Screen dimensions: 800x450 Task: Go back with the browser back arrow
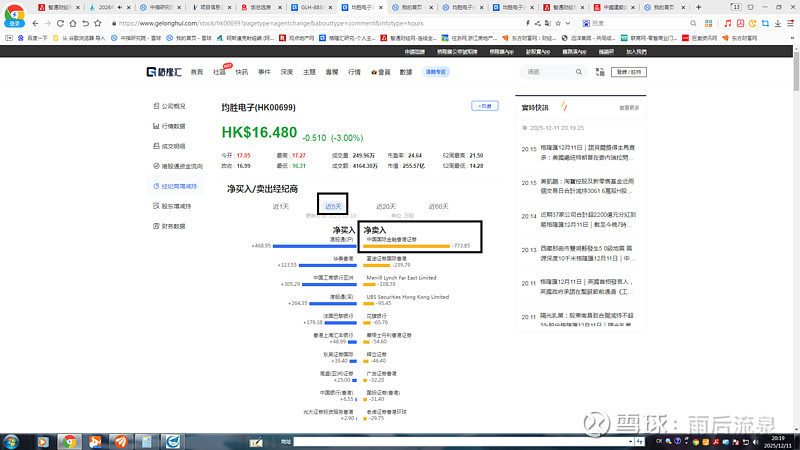click(35, 23)
